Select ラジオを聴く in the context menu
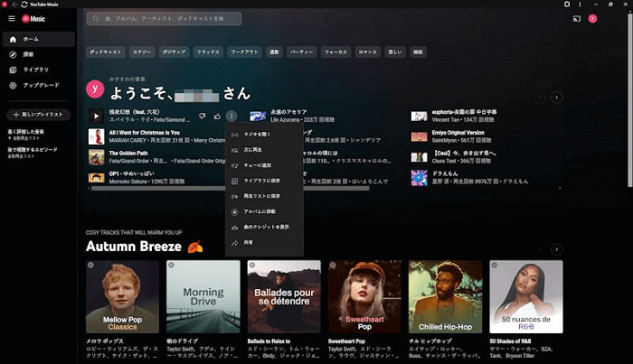 [264, 135]
